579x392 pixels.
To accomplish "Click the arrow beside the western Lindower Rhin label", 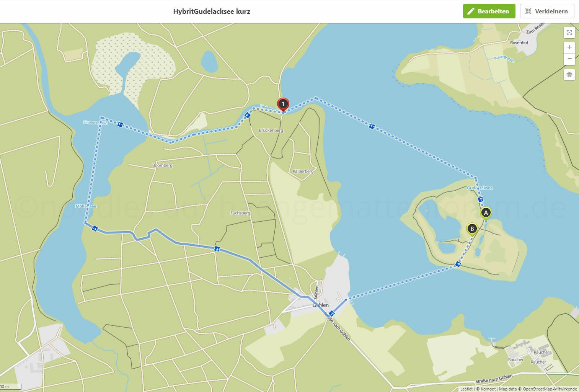I will point(120,124).
